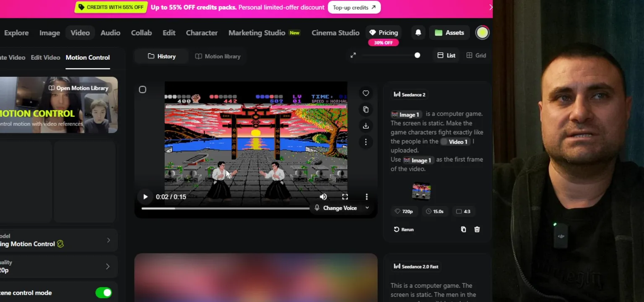Click the blurred video preview below

click(x=256, y=277)
